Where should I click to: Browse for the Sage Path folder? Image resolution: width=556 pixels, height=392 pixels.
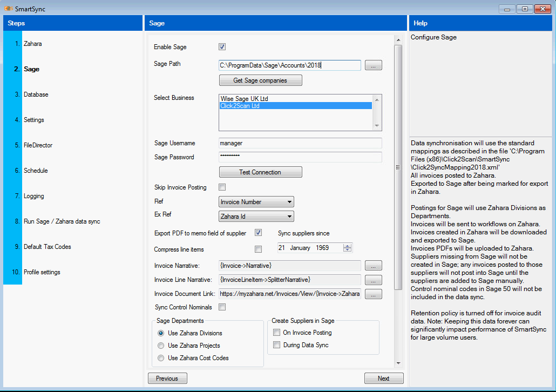[374, 66]
